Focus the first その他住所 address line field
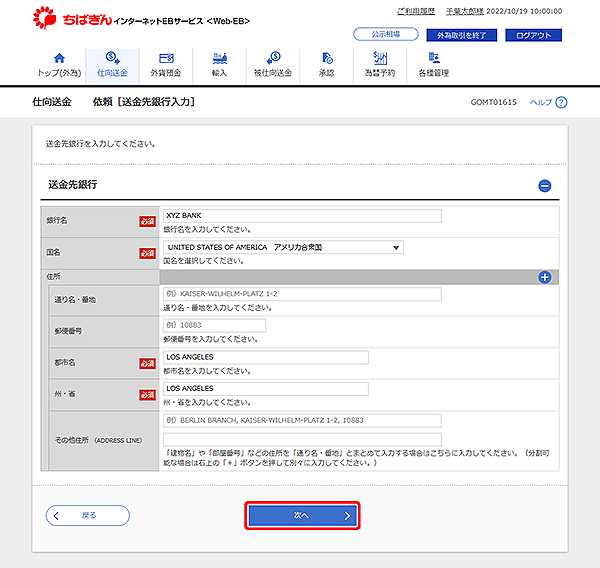 (302, 420)
